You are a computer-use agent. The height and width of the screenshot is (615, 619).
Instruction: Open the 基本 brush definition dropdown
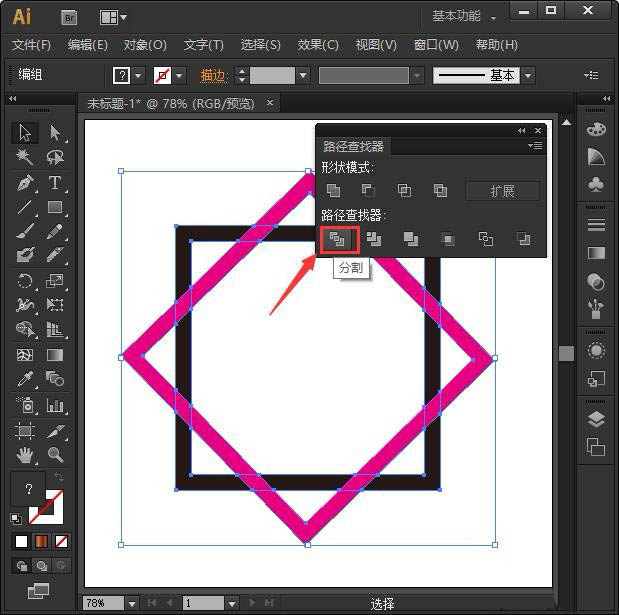tap(528, 75)
